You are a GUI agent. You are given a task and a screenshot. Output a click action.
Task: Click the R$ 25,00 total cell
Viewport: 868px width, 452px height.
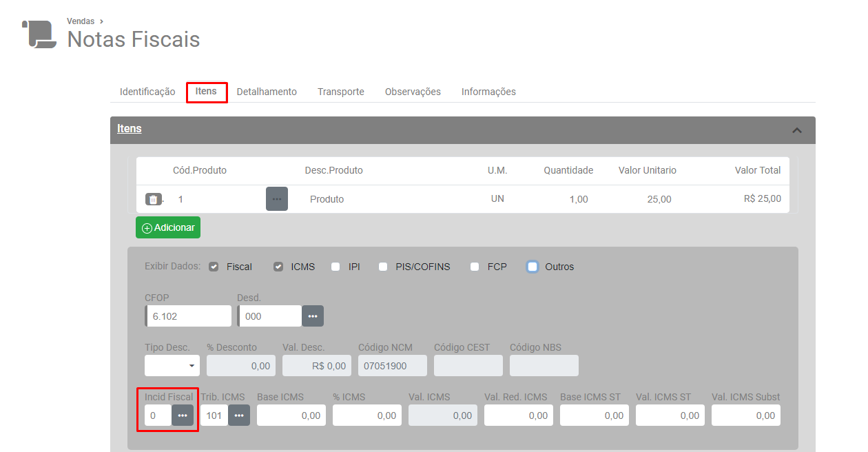(x=763, y=198)
